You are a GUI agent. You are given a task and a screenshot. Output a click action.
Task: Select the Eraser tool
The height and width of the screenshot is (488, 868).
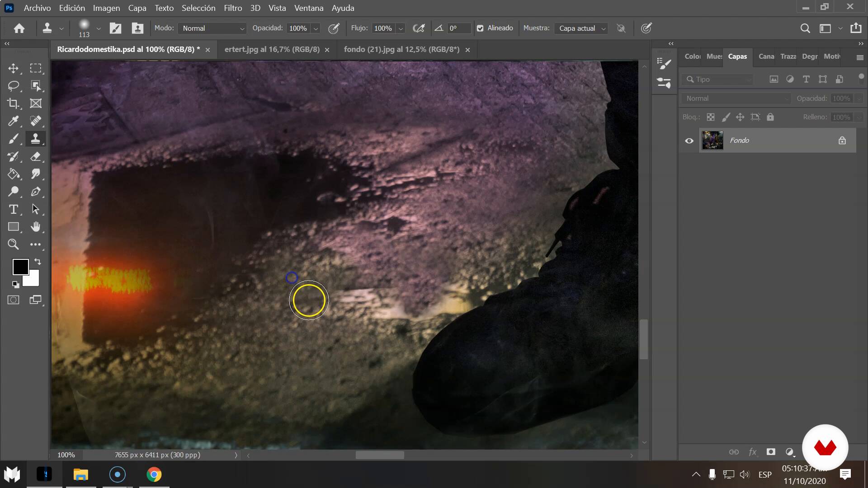pos(36,156)
